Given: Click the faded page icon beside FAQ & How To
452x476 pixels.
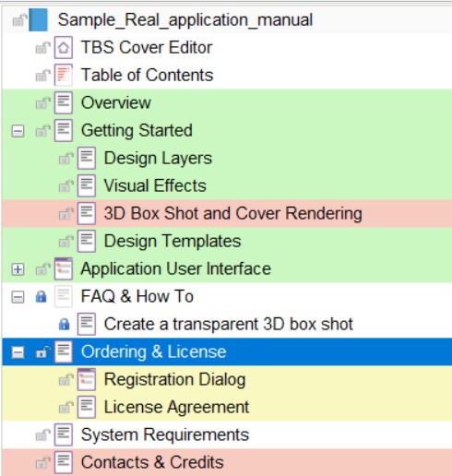Looking at the screenshot, I should click(x=64, y=296).
